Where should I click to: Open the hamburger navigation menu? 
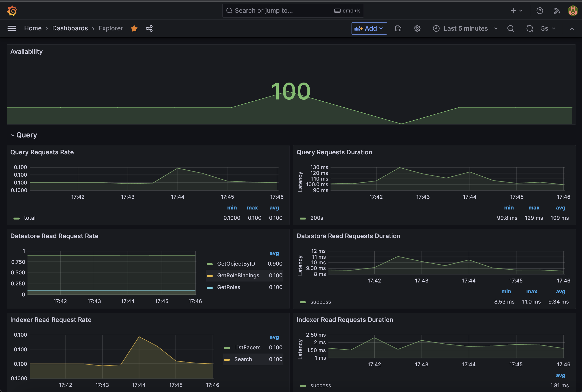[12, 28]
